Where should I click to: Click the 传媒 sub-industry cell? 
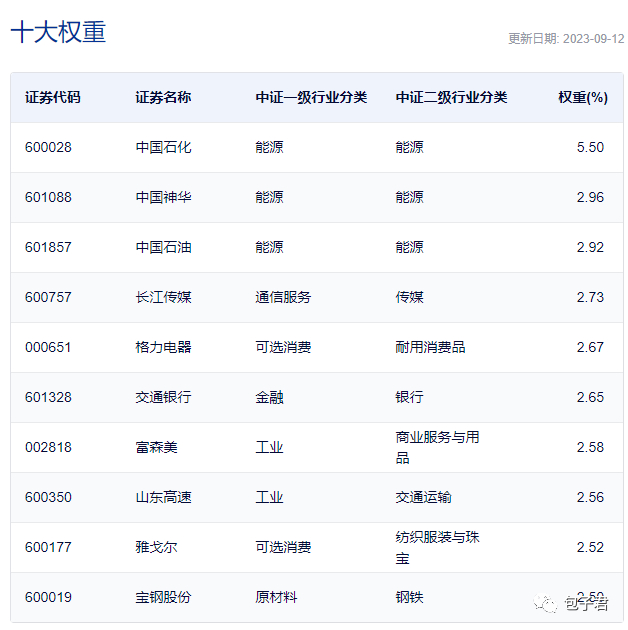(409, 297)
